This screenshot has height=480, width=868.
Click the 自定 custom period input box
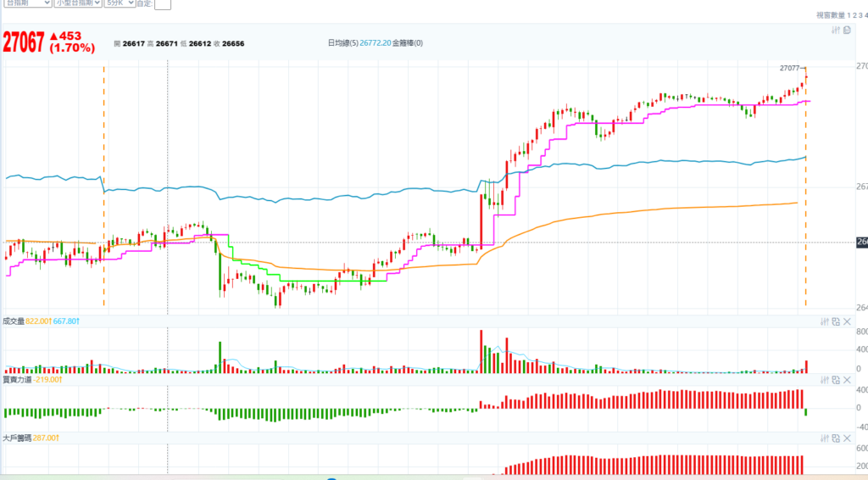tap(163, 4)
